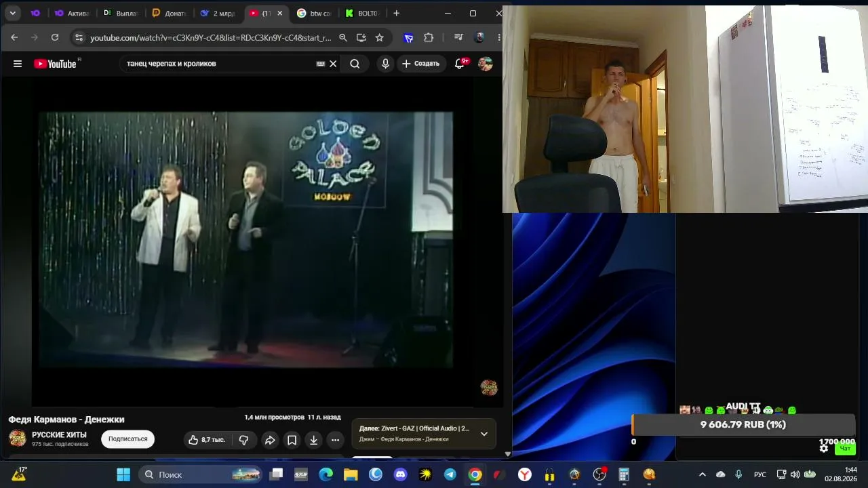Image resolution: width=868 pixels, height=488 pixels.
Task: Open the Создать create menu
Action: click(421, 64)
